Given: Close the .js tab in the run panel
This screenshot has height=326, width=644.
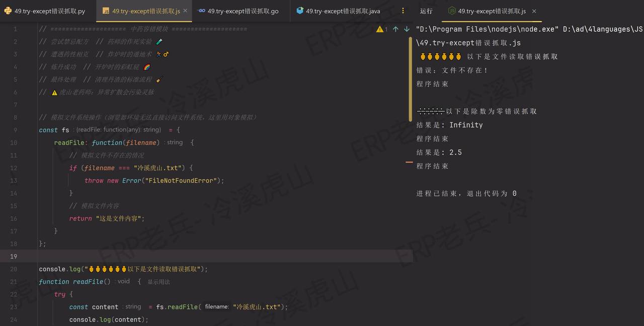Looking at the screenshot, I should tap(534, 10).
